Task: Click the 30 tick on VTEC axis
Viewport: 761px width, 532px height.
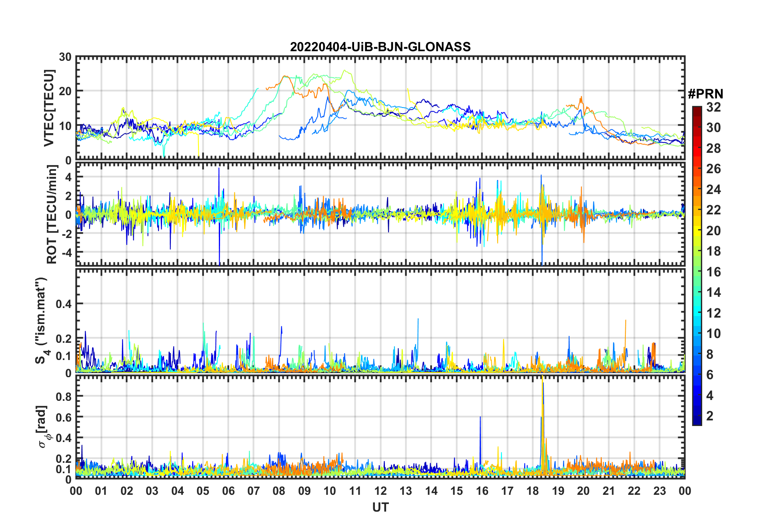Action: click(65, 57)
